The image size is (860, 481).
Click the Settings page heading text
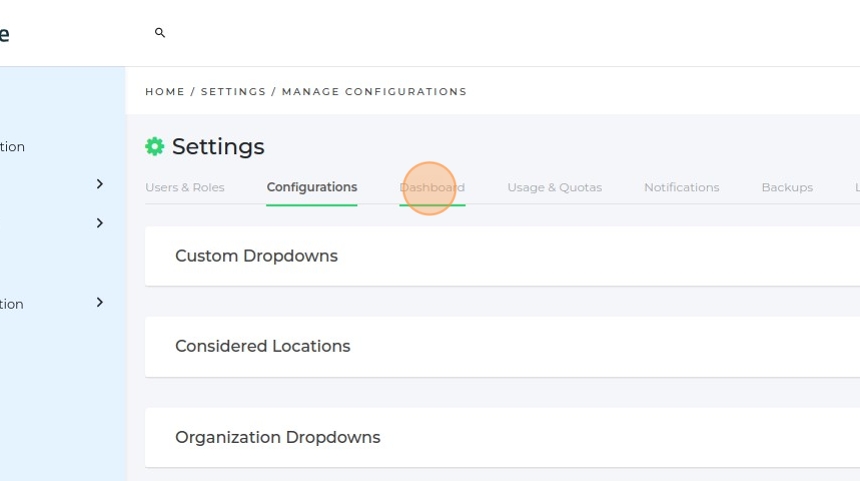click(218, 147)
